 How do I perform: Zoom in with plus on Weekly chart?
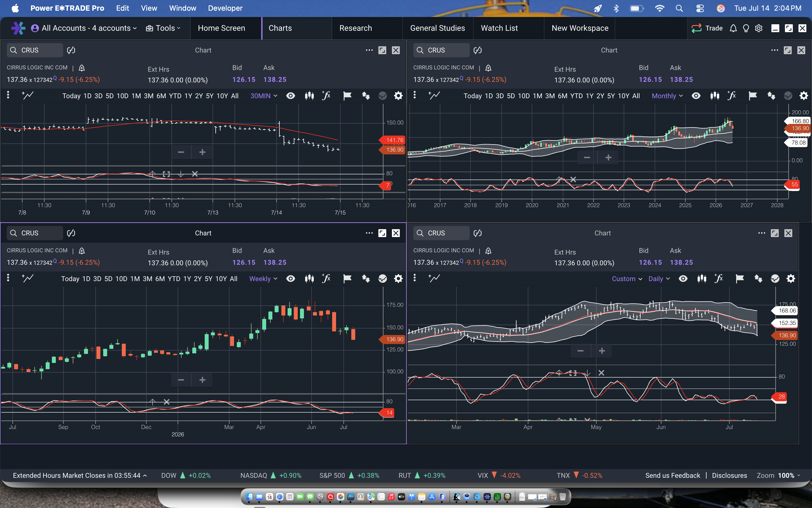tap(202, 380)
